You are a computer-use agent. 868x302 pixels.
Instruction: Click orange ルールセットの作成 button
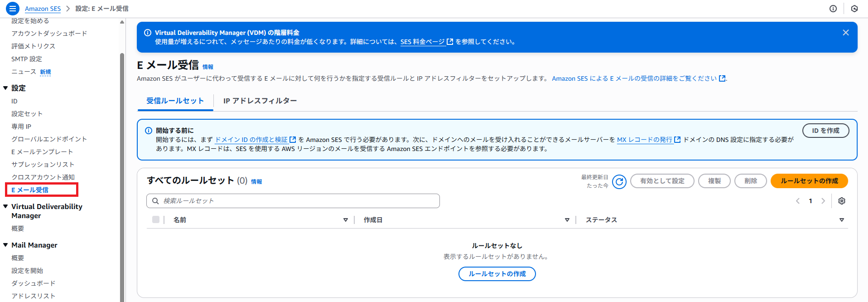click(809, 181)
